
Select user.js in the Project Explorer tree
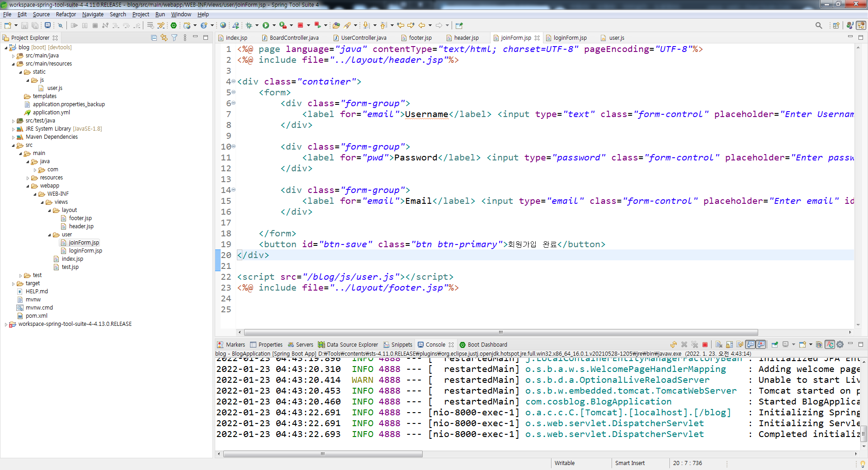55,88
